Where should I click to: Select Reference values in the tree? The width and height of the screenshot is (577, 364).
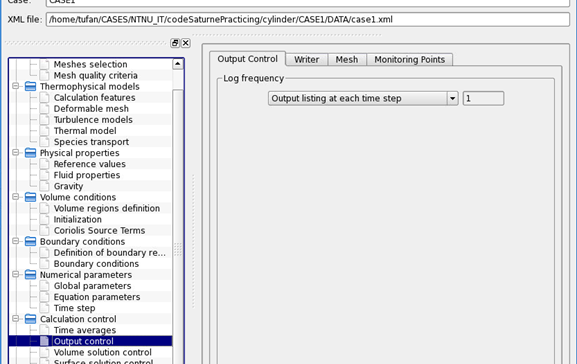(x=89, y=164)
